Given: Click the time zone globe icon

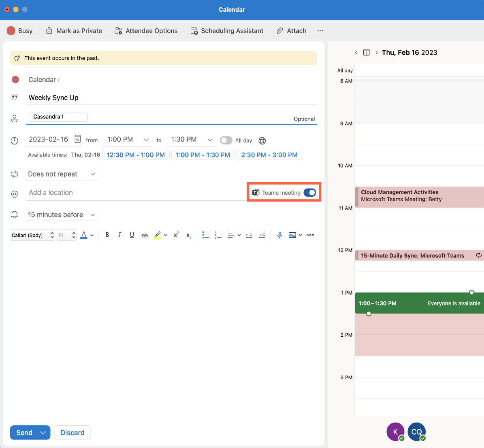Looking at the screenshot, I should click(262, 140).
